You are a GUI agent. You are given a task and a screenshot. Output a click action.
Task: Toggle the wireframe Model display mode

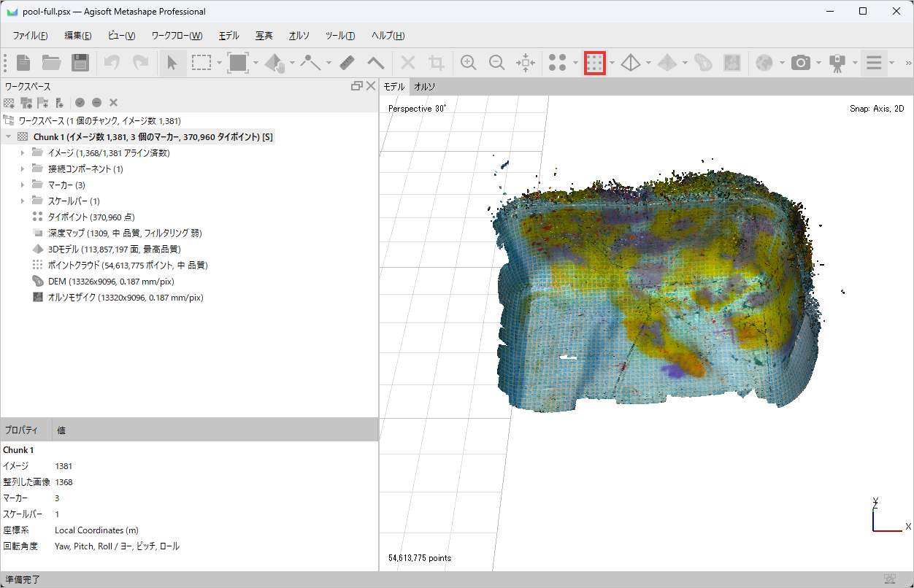click(x=631, y=63)
